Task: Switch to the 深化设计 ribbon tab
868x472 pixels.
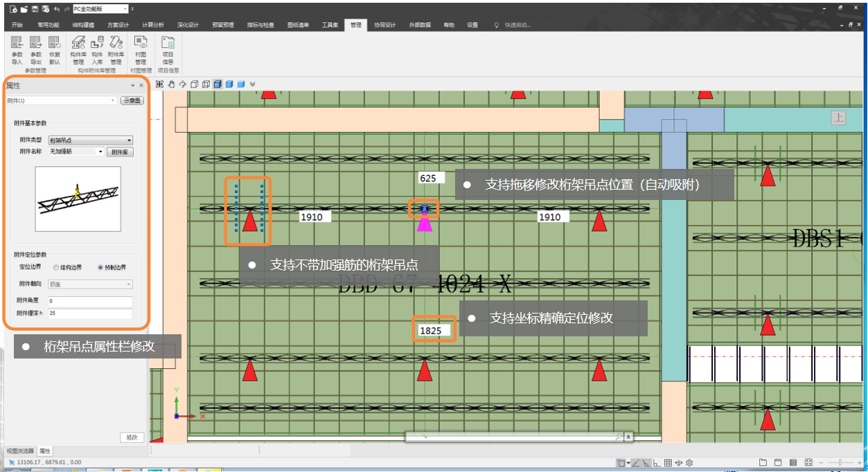Action: click(x=188, y=25)
